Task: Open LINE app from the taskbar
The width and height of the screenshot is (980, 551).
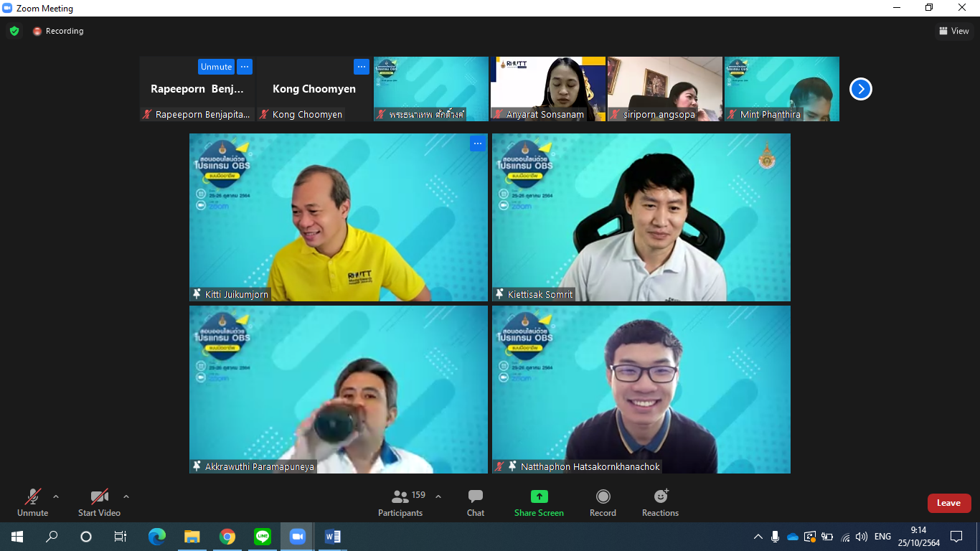Action: pos(263,537)
